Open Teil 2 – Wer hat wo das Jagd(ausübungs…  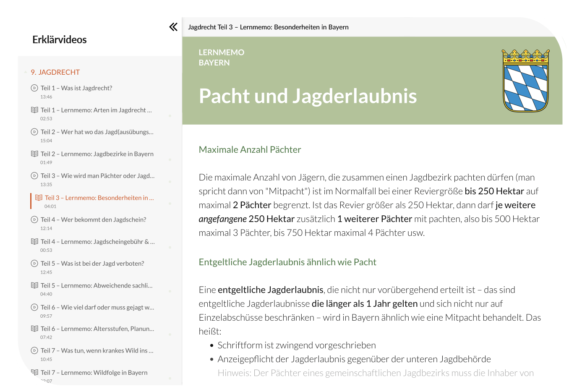point(97,132)
